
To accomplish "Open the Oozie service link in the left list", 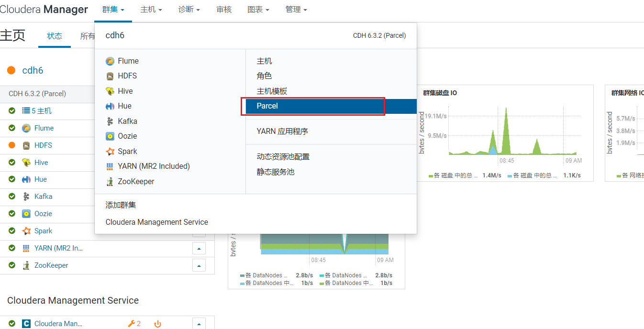I will click(43, 214).
